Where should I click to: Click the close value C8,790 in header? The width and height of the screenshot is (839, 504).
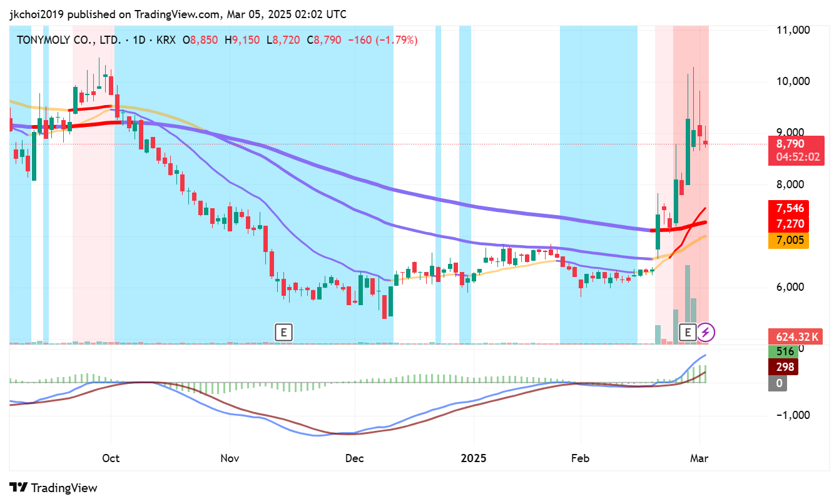pyautogui.click(x=324, y=40)
